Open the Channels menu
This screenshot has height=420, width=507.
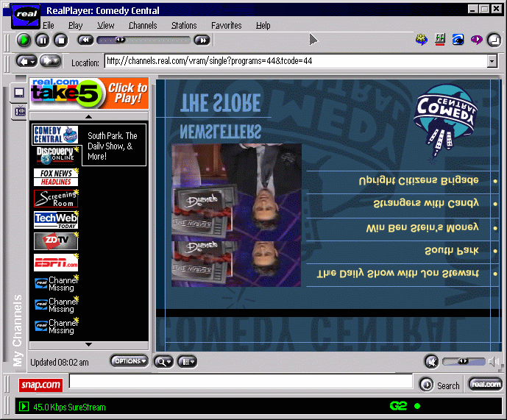pos(143,25)
